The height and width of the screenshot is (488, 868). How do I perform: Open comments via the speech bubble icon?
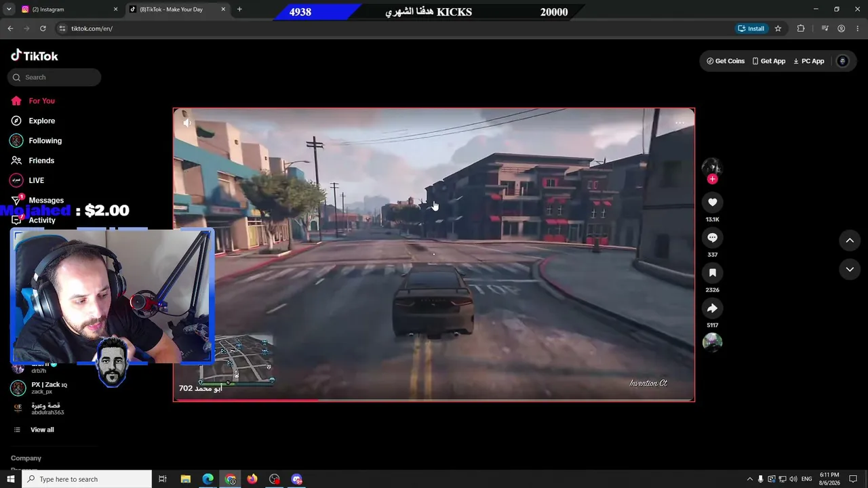(712, 238)
